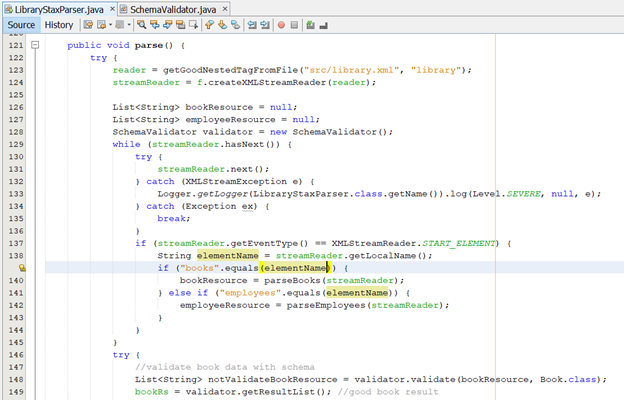Click line number 149 in gutter

pos(16,392)
